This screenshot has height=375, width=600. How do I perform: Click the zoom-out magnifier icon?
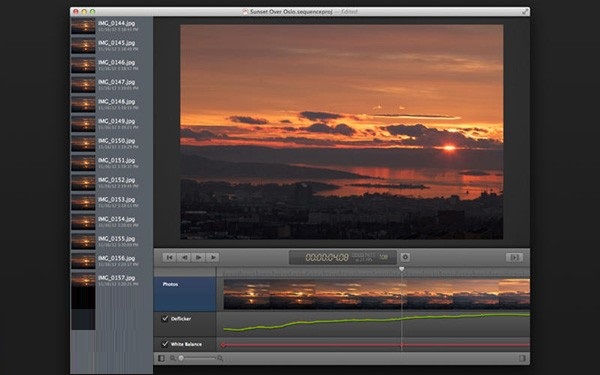pos(173,358)
